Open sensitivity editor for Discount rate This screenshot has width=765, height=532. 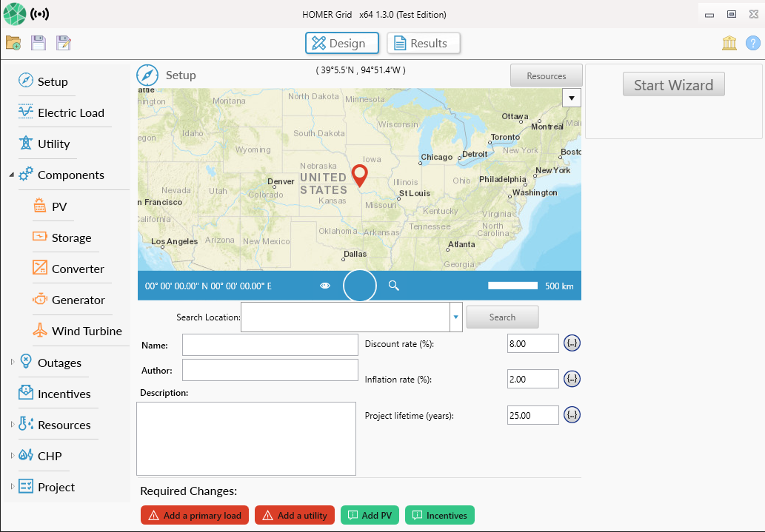(x=572, y=343)
